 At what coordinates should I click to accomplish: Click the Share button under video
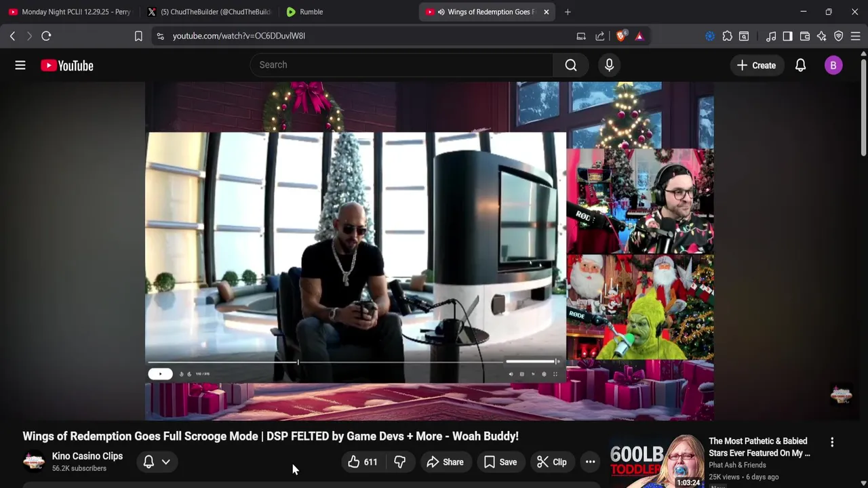pyautogui.click(x=445, y=462)
